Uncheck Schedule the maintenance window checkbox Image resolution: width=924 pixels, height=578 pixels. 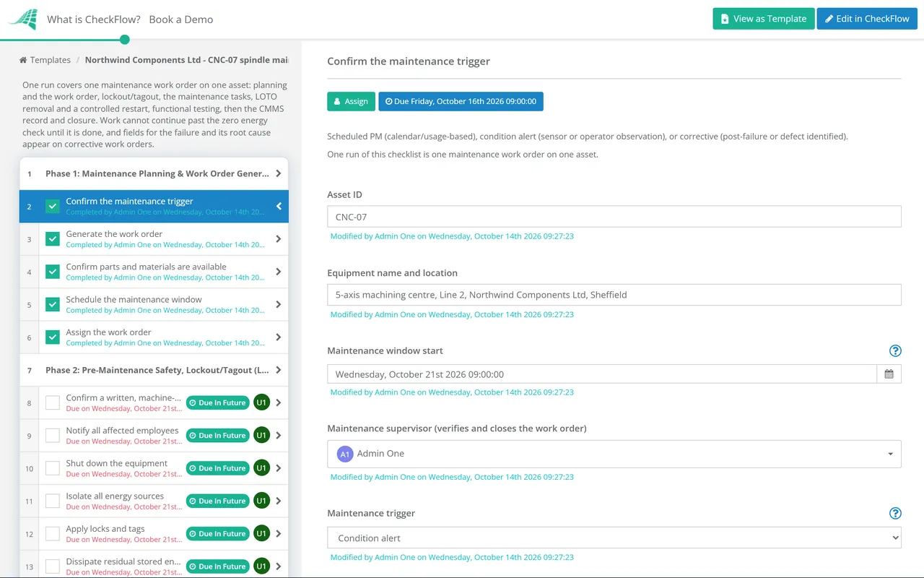pyautogui.click(x=53, y=305)
